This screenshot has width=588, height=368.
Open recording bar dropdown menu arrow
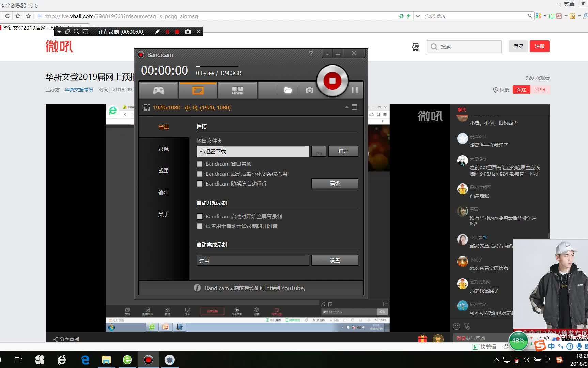(x=59, y=32)
